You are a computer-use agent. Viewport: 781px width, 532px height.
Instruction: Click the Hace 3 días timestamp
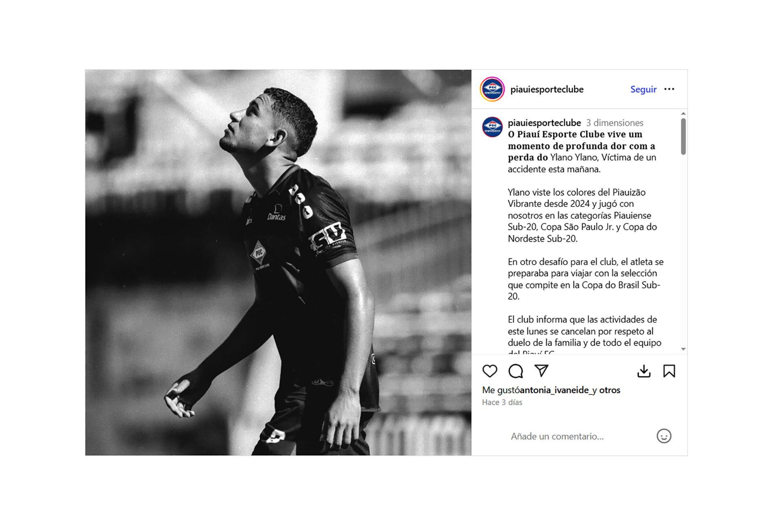click(x=502, y=402)
